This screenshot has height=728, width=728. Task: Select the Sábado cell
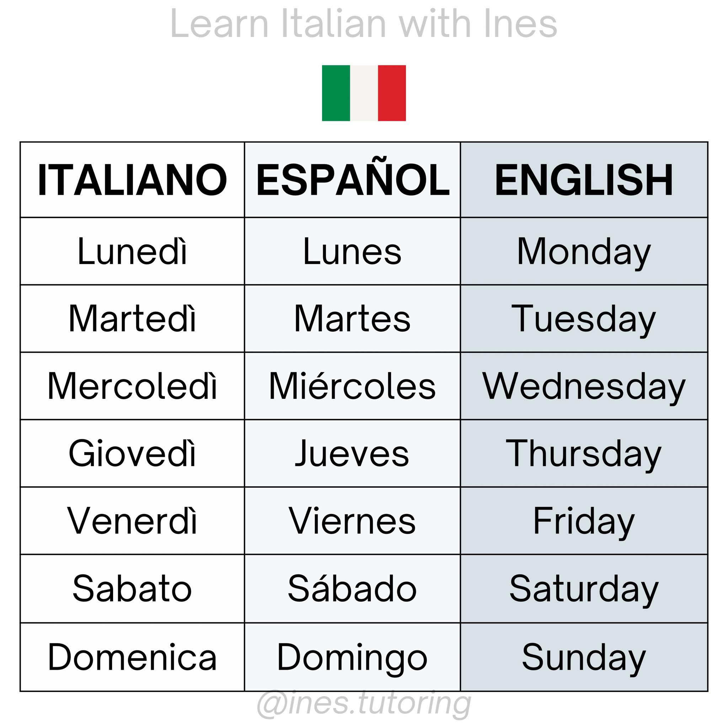[x=352, y=589]
